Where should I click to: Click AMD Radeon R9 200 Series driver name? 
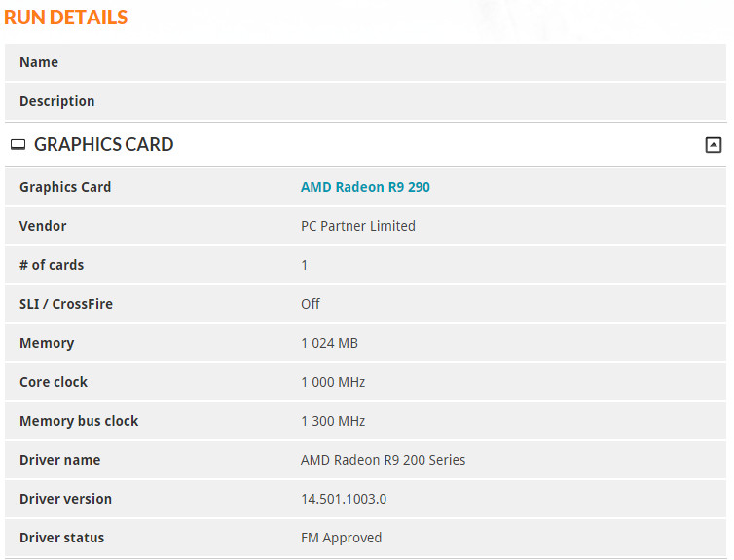(383, 460)
